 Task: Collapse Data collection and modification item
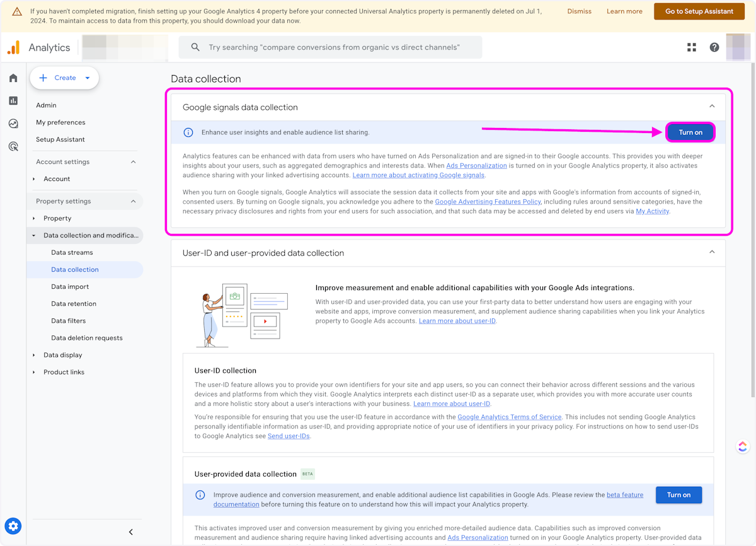tap(34, 235)
